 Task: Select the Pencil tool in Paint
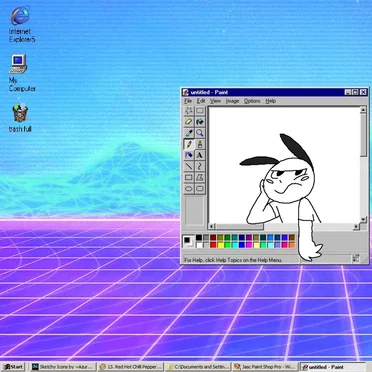[x=189, y=144]
